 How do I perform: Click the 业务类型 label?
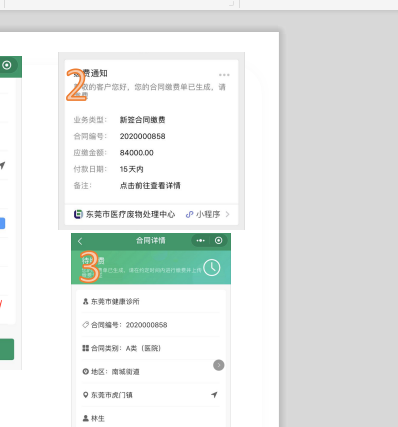pos(90,120)
